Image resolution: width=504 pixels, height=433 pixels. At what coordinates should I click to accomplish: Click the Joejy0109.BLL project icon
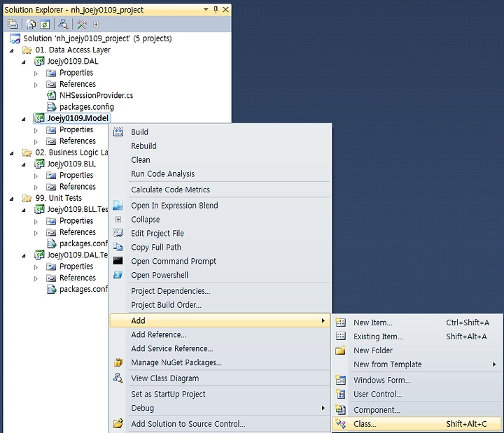(39, 164)
